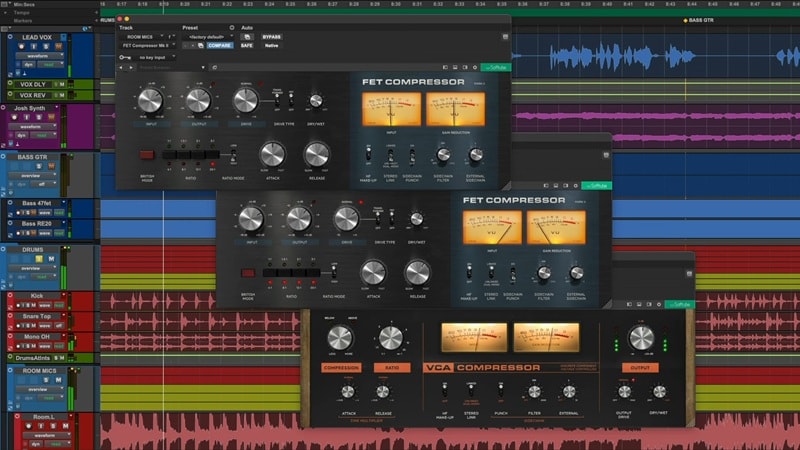800x450 pixels.
Task: Flip HF MAKE-UP switch on VCA Compressor
Action: (x=444, y=390)
